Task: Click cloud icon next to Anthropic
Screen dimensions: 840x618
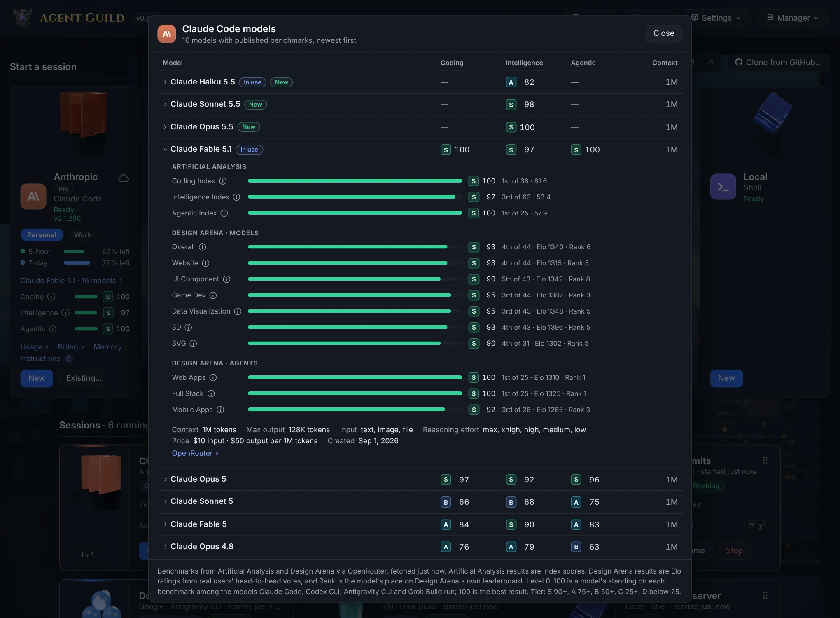Action: coord(124,178)
